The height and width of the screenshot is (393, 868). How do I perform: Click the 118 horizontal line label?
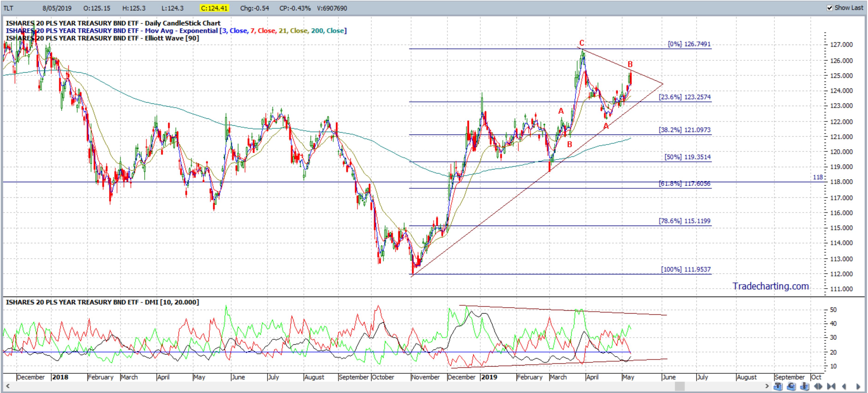(818, 177)
